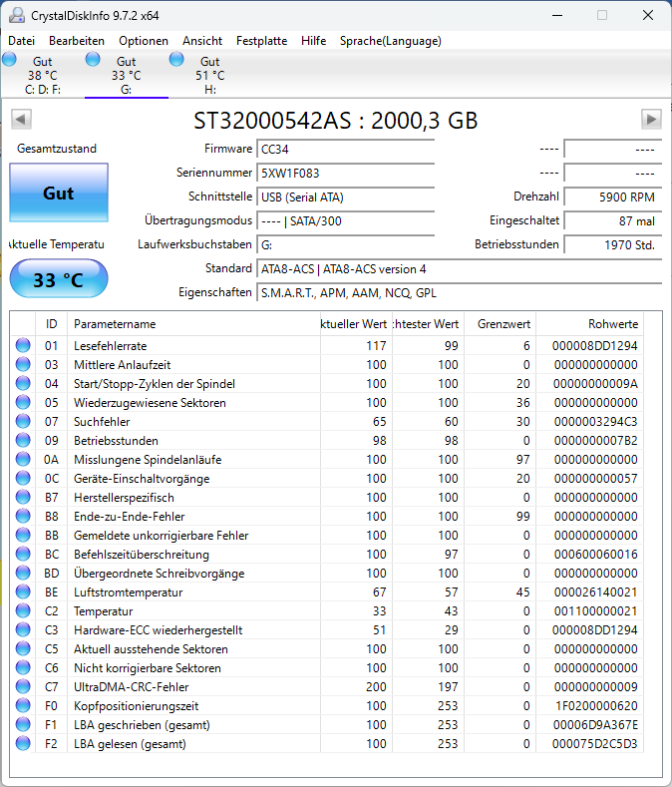Click status icon of F1 LBA geschrieben

point(23,724)
